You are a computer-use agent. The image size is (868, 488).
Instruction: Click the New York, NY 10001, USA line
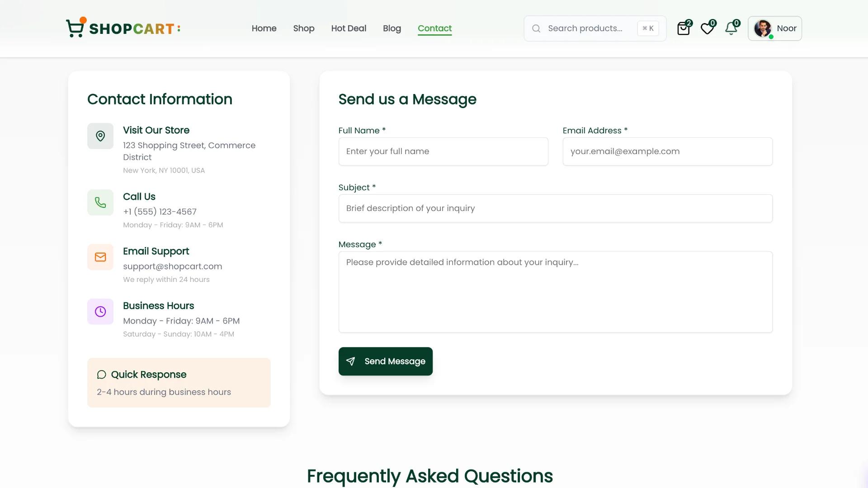coord(164,170)
